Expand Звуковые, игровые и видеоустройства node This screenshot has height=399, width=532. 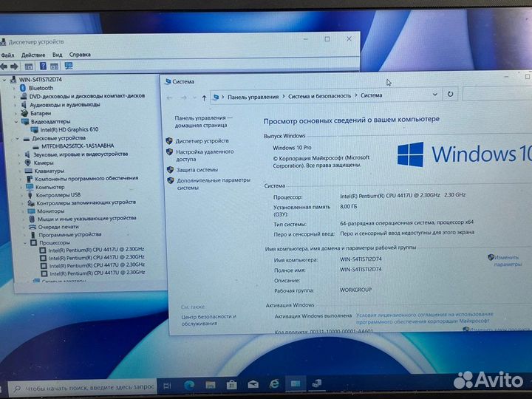pyautogui.click(x=18, y=154)
